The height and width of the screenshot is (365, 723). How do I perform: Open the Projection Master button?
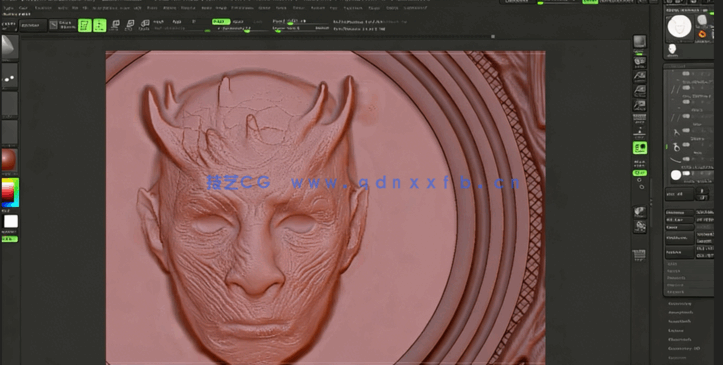(8, 25)
